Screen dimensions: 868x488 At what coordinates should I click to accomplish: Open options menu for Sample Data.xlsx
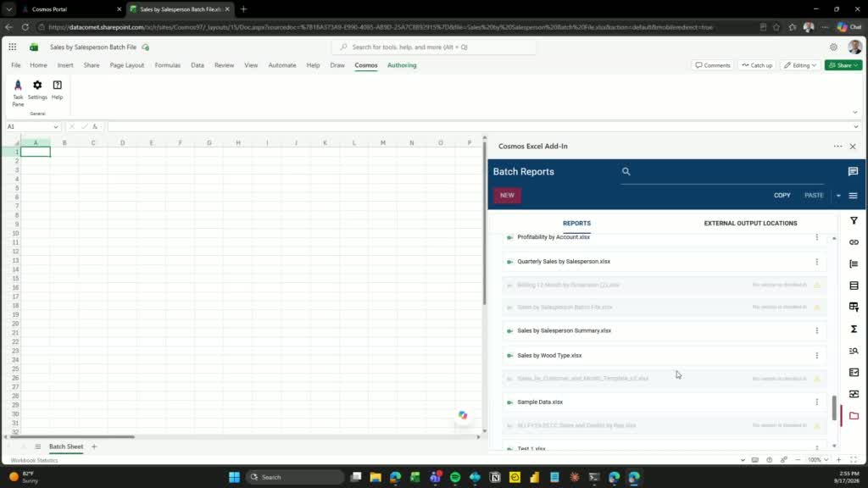pyautogui.click(x=816, y=402)
